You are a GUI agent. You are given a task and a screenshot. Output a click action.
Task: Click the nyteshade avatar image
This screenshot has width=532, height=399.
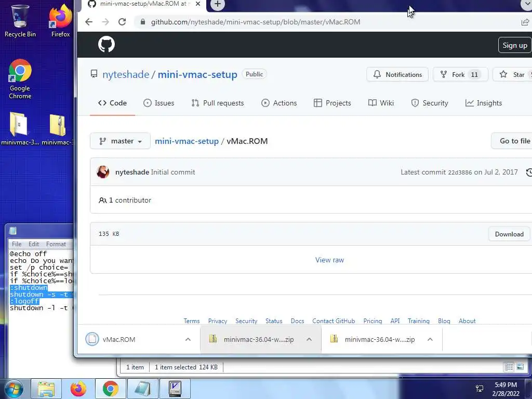pos(103,172)
